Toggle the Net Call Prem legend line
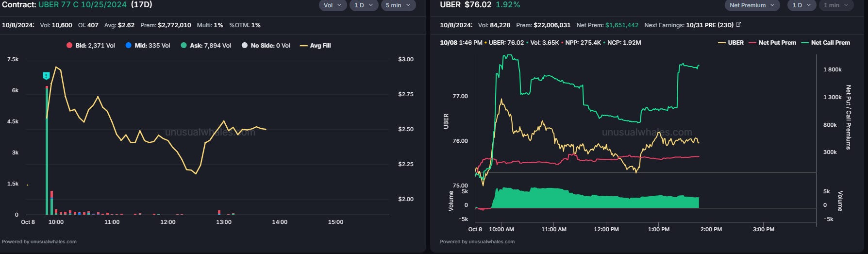Image resolution: width=868 pixels, height=254 pixels. 825,43
